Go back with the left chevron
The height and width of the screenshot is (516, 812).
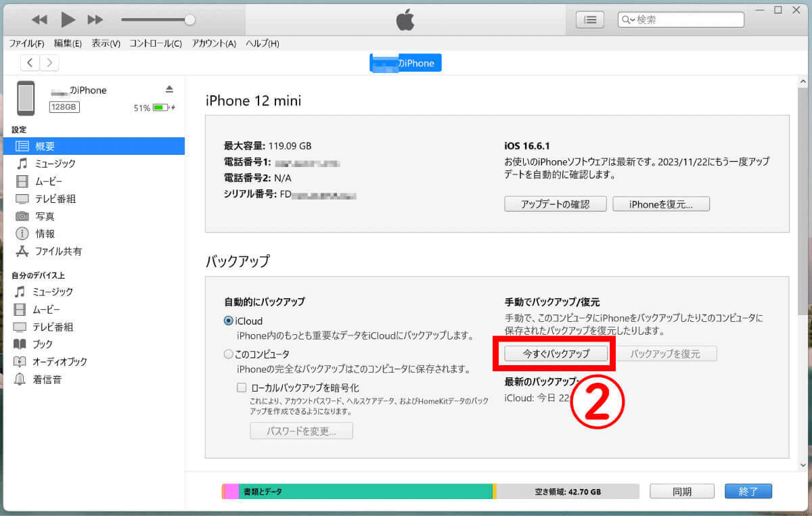pos(30,63)
